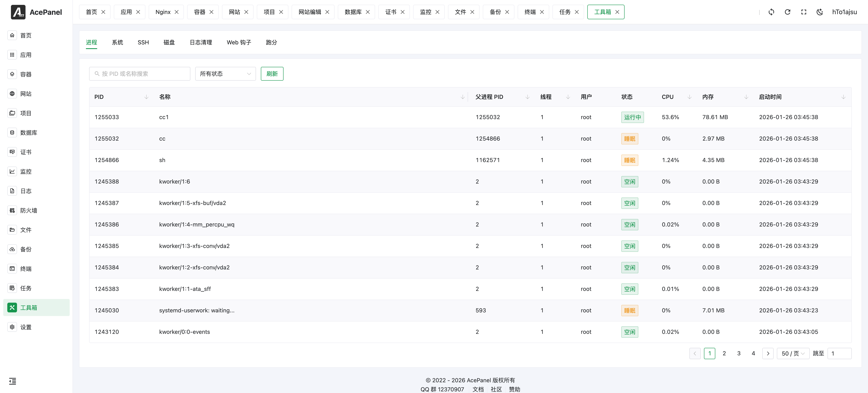Open the 日志 sidebar section

coord(26,191)
